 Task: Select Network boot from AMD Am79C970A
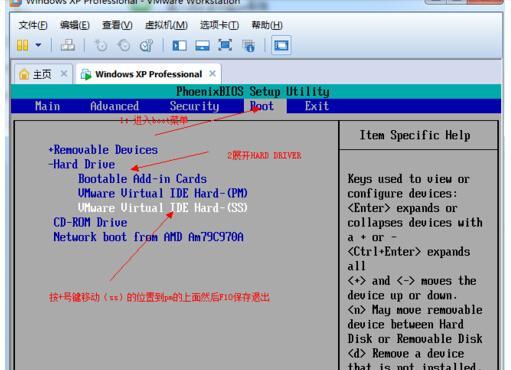coord(148,237)
